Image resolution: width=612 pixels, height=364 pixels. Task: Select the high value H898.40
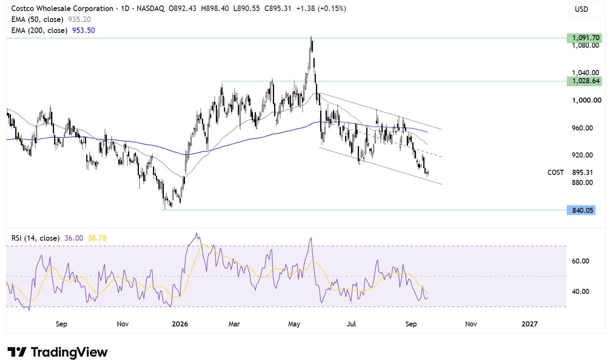[215, 8]
